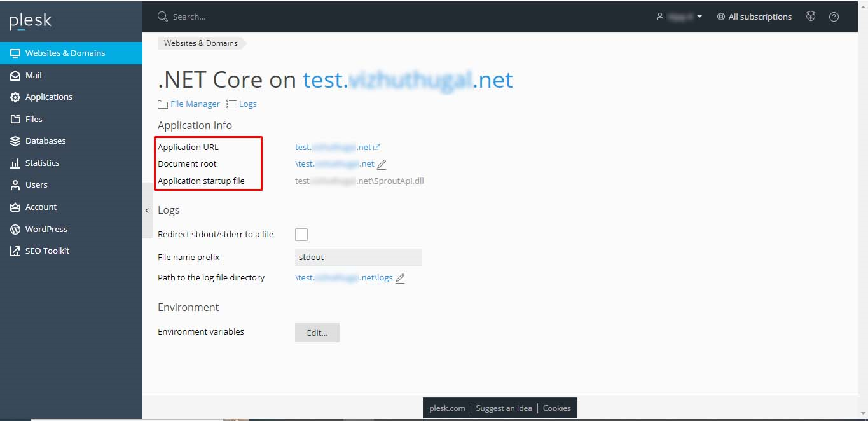Open Account in sidebar

71,207
